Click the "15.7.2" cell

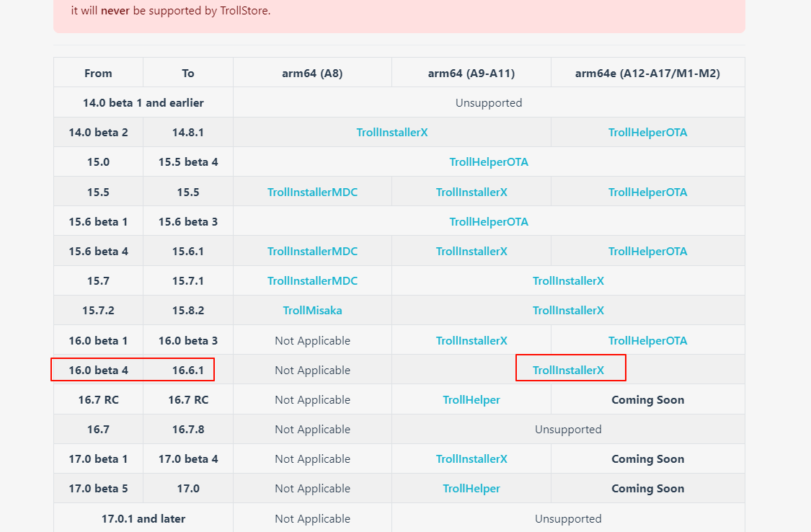click(x=98, y=310)
